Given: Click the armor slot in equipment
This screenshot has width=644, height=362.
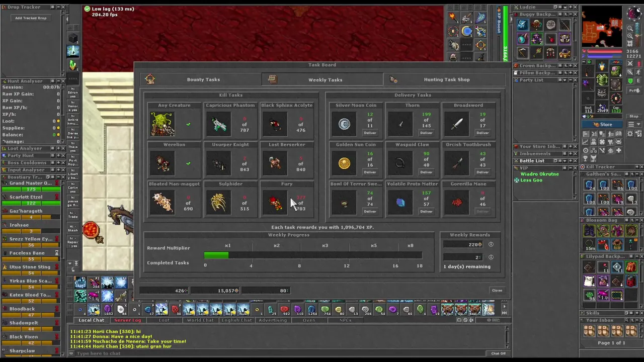Looking at the screenshot, I should (x=602, y=79).
